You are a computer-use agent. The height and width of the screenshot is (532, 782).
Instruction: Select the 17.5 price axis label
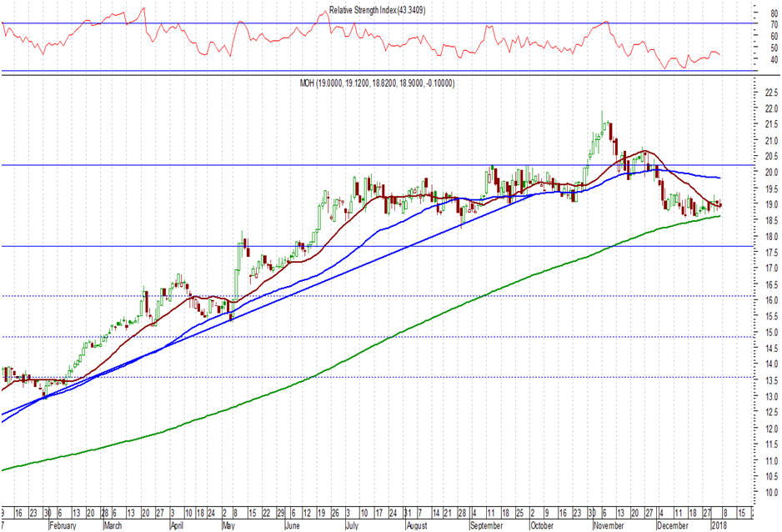click(771, 253)
